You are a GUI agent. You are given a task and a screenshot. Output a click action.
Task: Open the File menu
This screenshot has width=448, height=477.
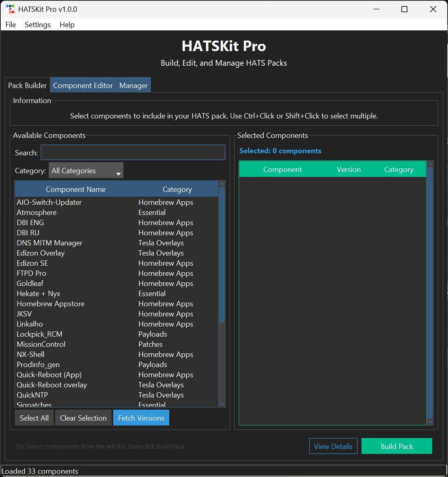pyautogui.click(x=11, y=25)
